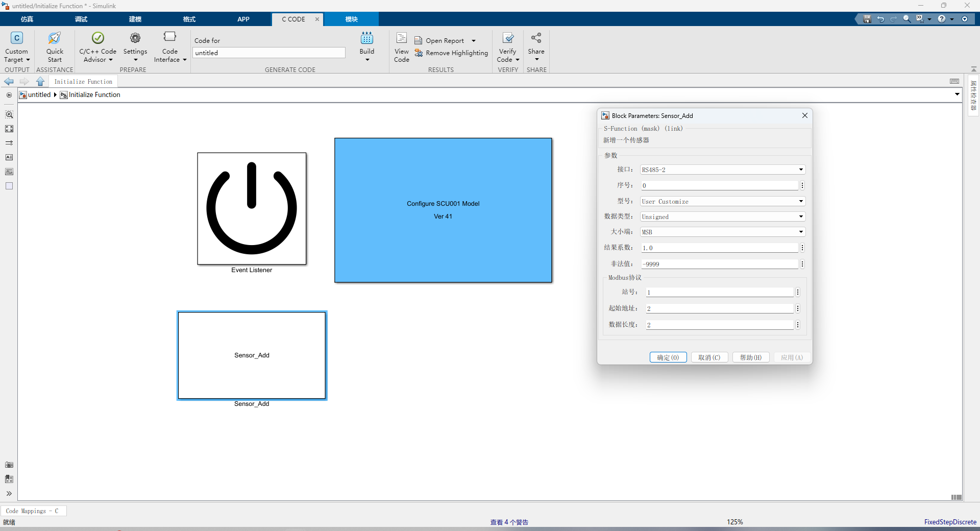This screenshot has width=980, height=531.
Task: Expand the Build dropdown arrow
Action: click(367, 60)
